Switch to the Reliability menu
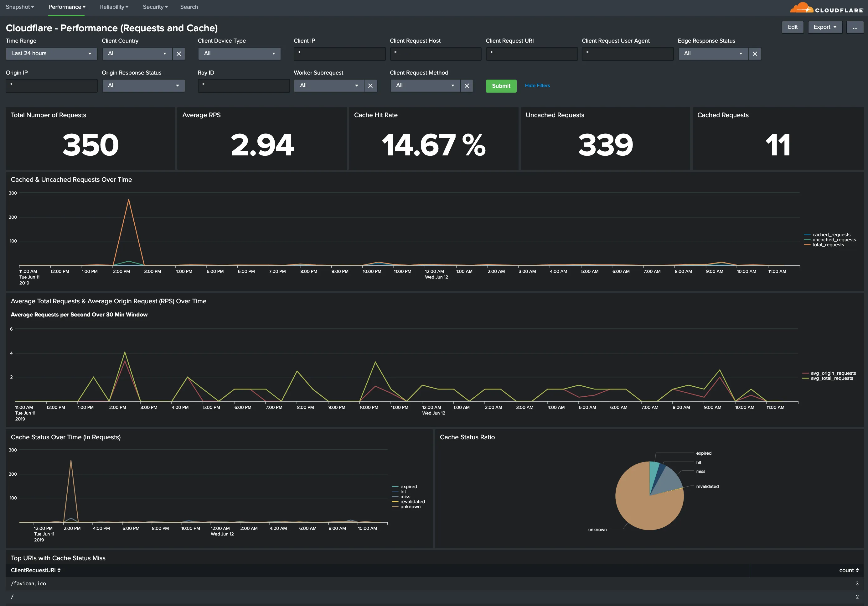The height and width of the screenshot is (606, 868). point(113,7)
